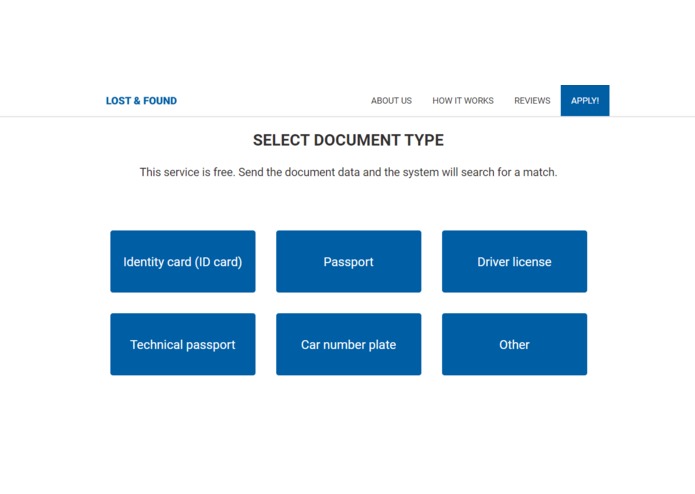Open the ABOUT US menu item
This screenshot has width=695, height=494.
391,101
